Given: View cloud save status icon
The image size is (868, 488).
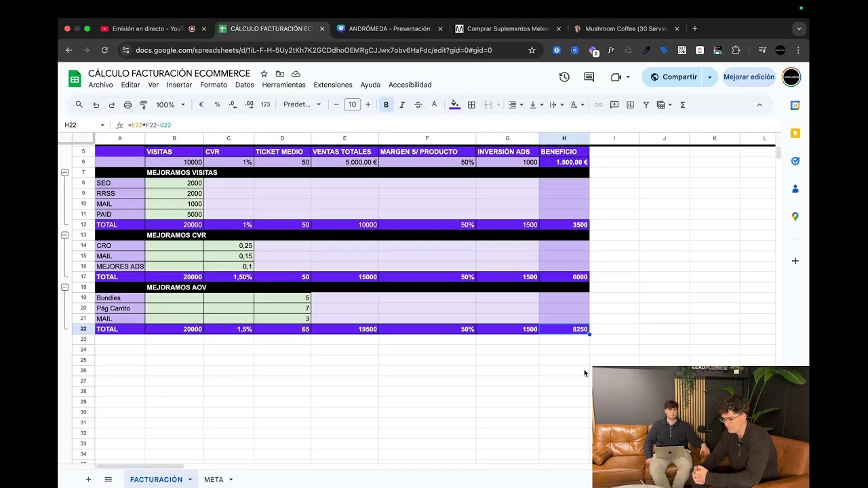Looking at the screenshot, I should [296, 73].
